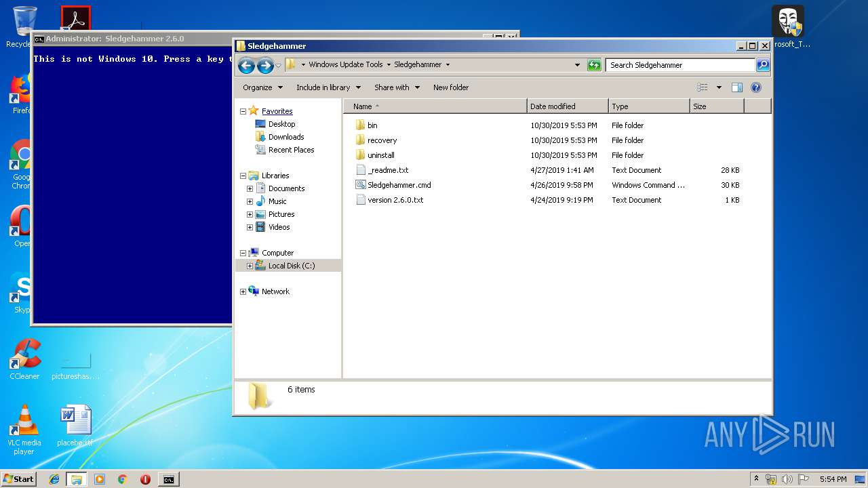
Task: Click into the Search Sledgehammer field
Action: click(680, 65)
